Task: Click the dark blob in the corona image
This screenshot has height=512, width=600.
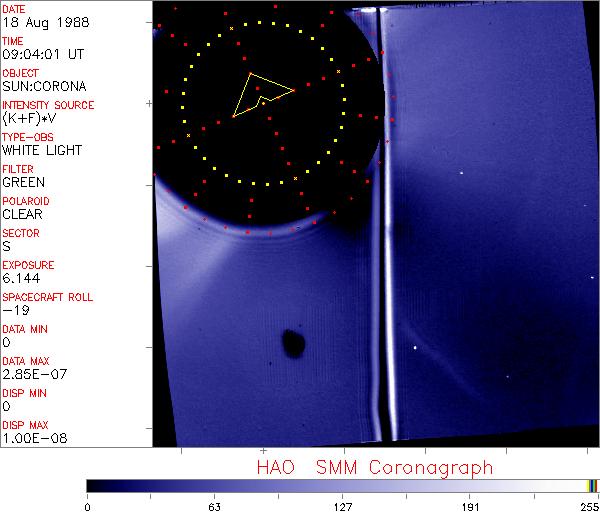Action: pos(293,343)
